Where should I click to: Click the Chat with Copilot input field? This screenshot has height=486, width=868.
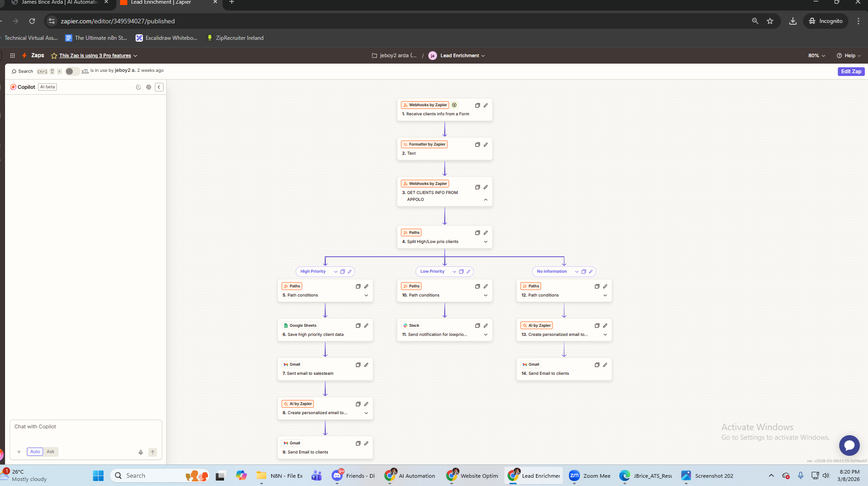click(x=86, y=432)
